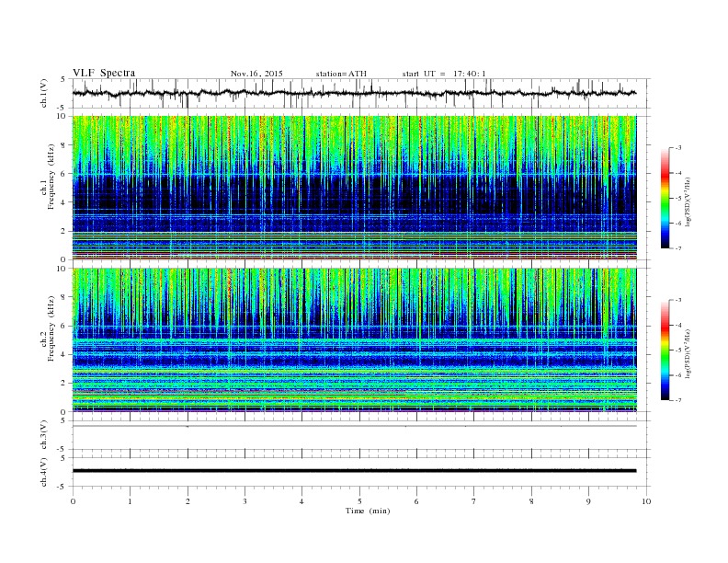Click the '-3' value on ch.1 colorbar

678,148
